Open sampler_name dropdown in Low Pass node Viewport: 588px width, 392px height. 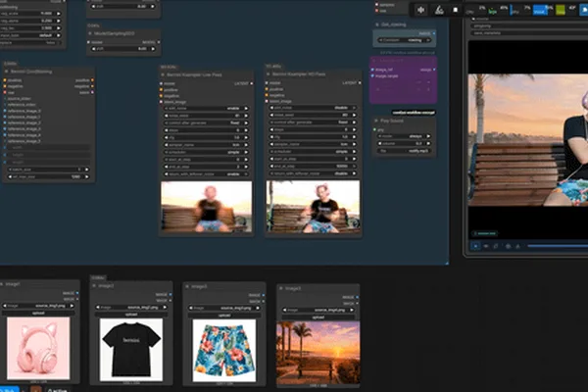tap(206, 145)
